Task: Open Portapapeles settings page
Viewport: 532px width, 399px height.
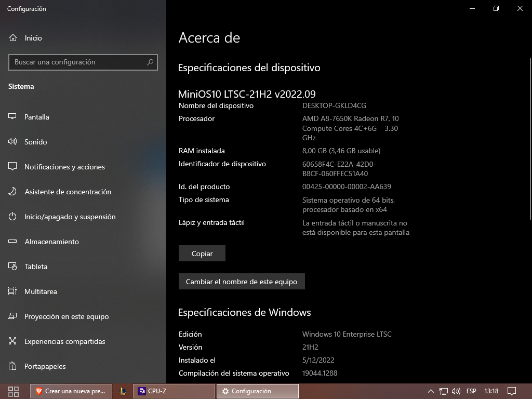Action: [x=83, y=366]
